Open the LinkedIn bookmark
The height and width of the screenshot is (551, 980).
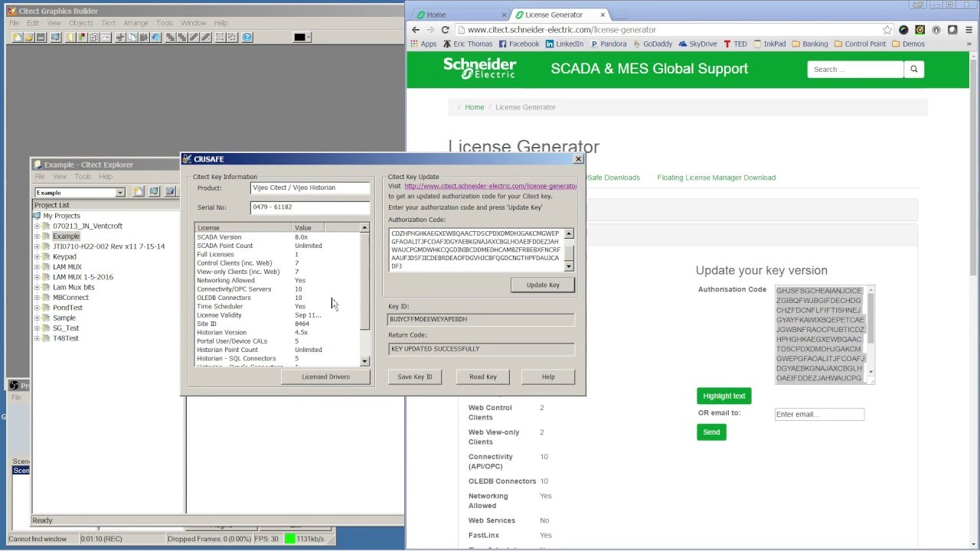[564, 44]
